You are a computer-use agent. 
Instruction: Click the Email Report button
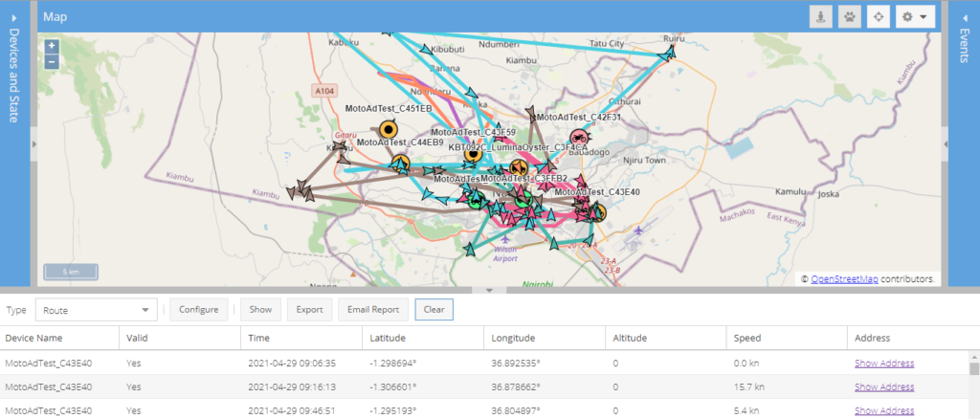pos(372,310)
